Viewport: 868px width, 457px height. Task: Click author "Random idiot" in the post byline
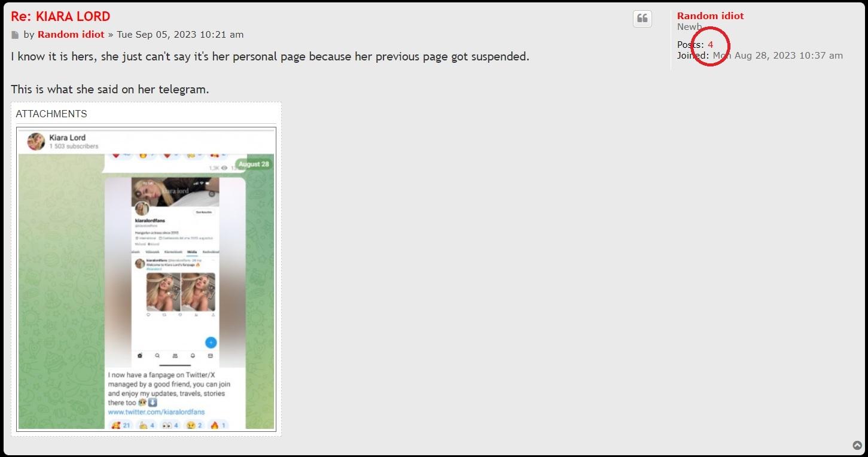(71, 35)
